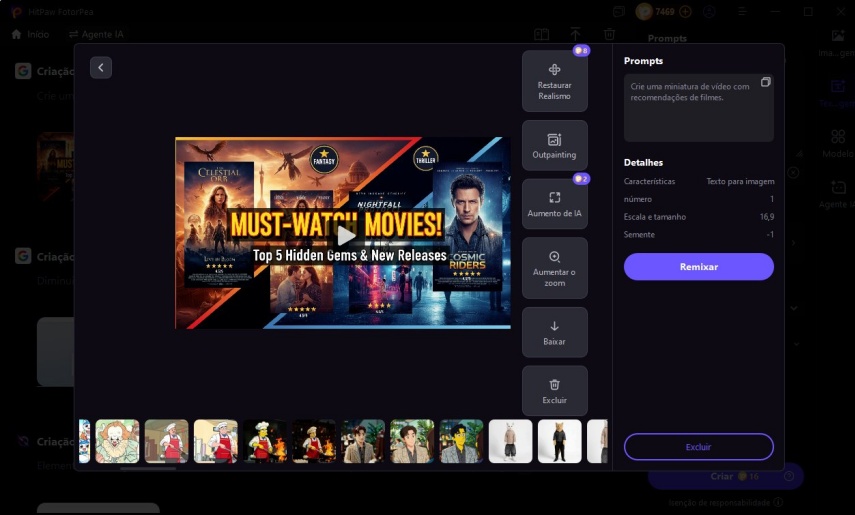Click the Semente -1 value

tap(770, 235)
